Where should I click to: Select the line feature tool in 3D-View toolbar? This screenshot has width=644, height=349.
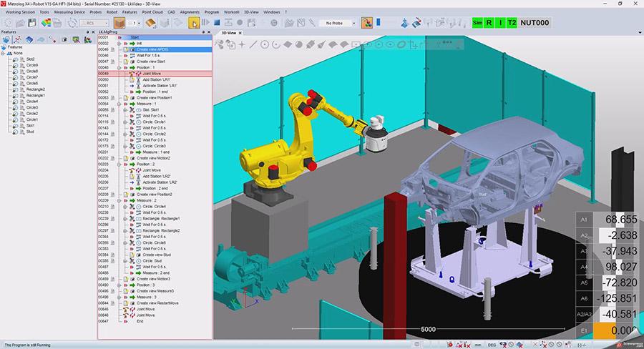point(252,44)
